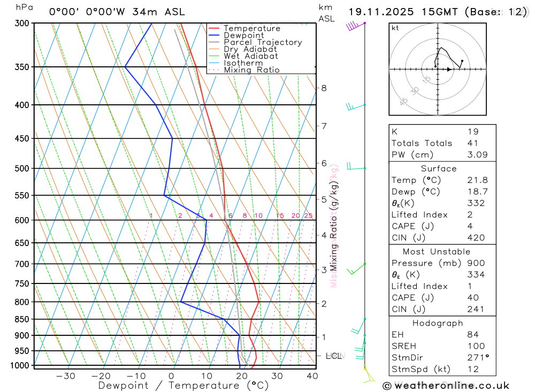535x392 pixels.
Task: Click the wind barb at 850 hPa
Action: [358, 327]
